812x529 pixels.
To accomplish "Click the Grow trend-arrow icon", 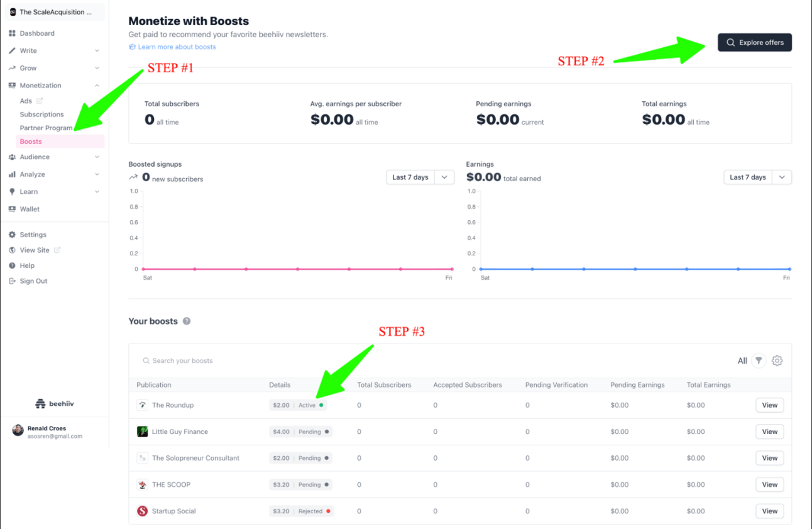I will coord(12,68).
